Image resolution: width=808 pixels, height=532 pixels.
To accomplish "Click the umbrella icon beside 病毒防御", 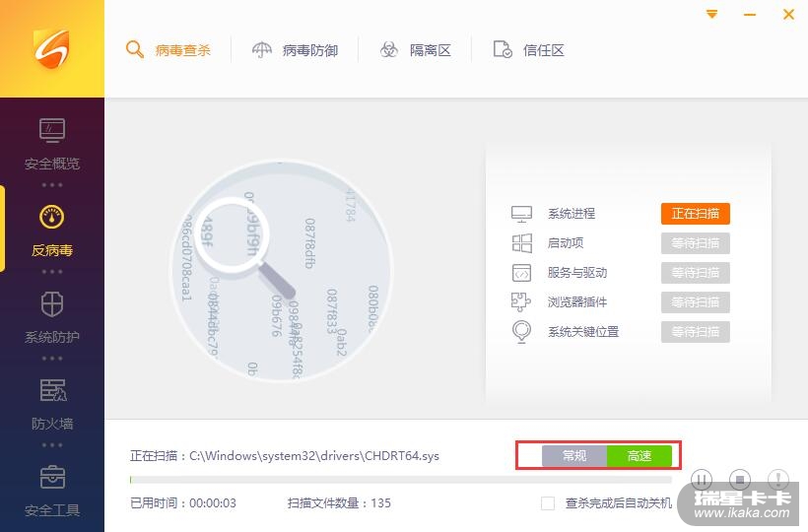I will pos(262,49).
